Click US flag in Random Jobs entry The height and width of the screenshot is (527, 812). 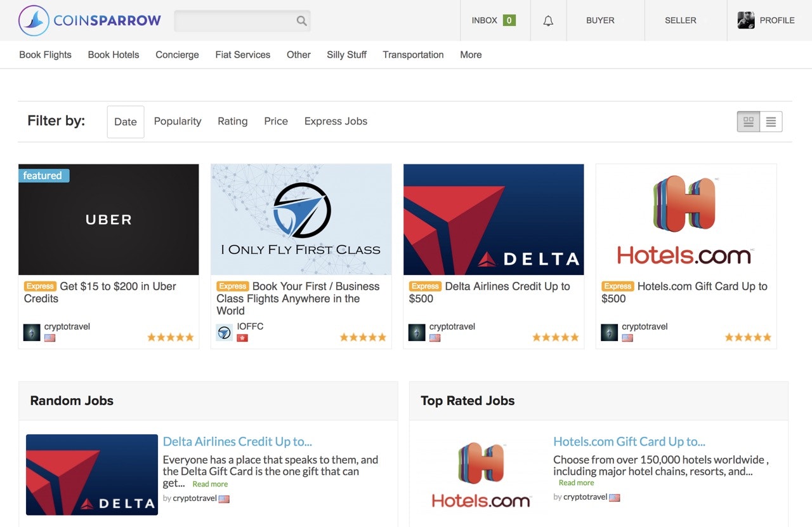tap(224, 499)
